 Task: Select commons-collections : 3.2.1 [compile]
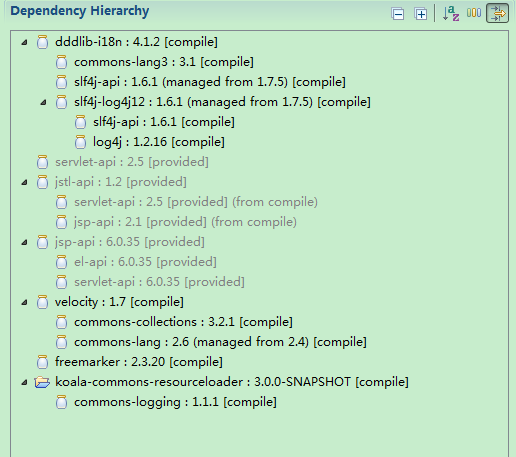click(183, 322)
